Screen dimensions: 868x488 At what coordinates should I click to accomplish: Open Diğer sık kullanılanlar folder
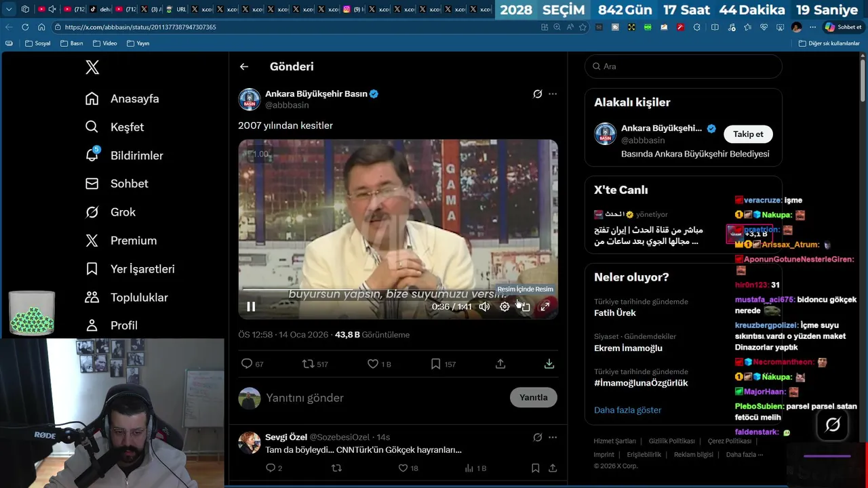(829, 43)
